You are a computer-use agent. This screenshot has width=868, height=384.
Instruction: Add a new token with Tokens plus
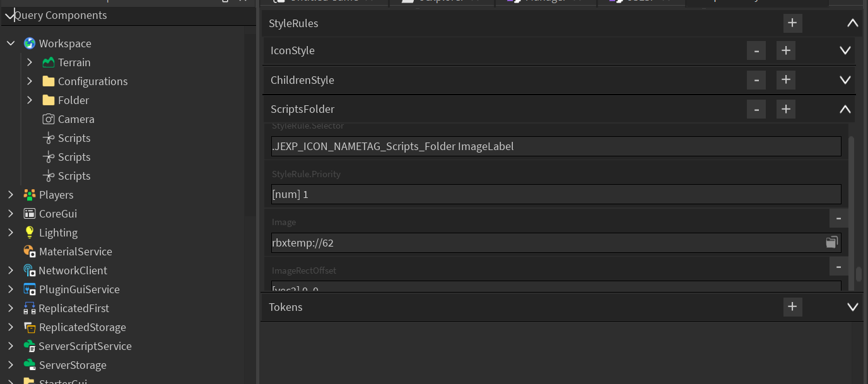[x=792, y=307]
